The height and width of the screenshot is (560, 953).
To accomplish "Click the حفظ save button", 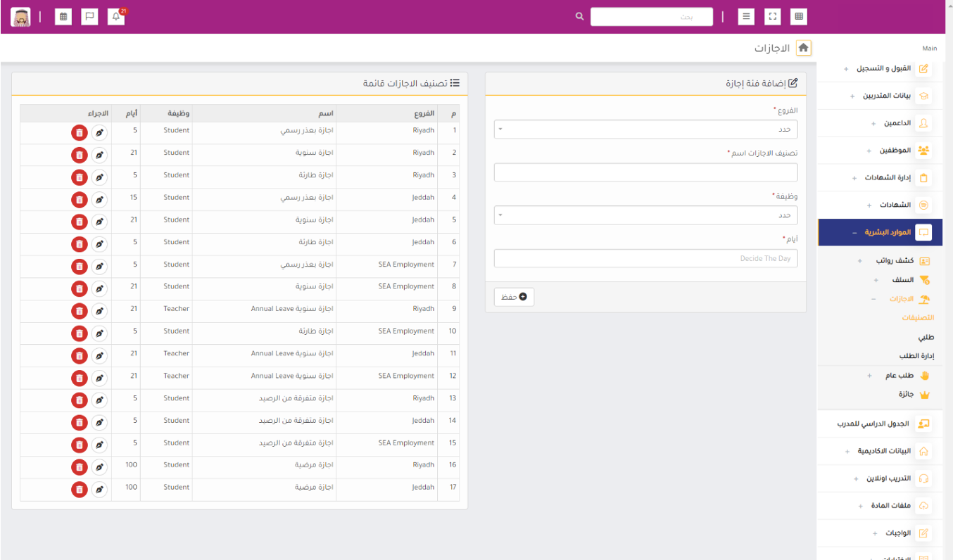I will 514,297.
